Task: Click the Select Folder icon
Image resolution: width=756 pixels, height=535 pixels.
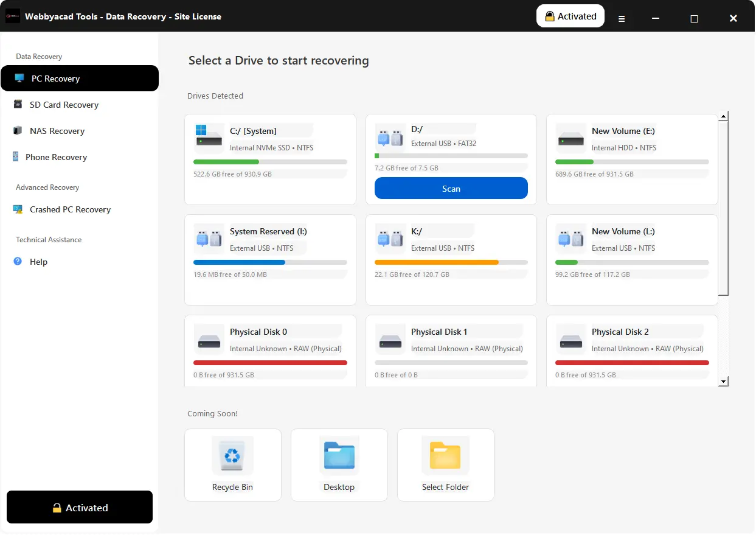Action: (x=445, y=456)
